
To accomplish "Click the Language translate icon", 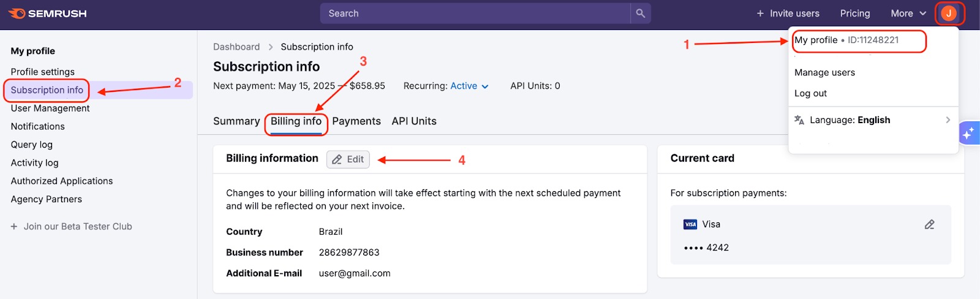I will click(x=799, y=120).
